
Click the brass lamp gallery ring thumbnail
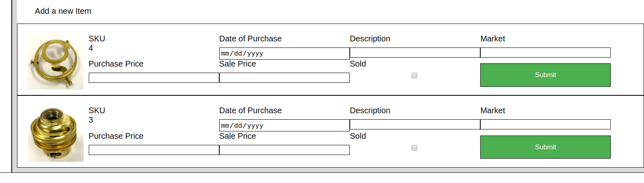click(x=56, y=62)
